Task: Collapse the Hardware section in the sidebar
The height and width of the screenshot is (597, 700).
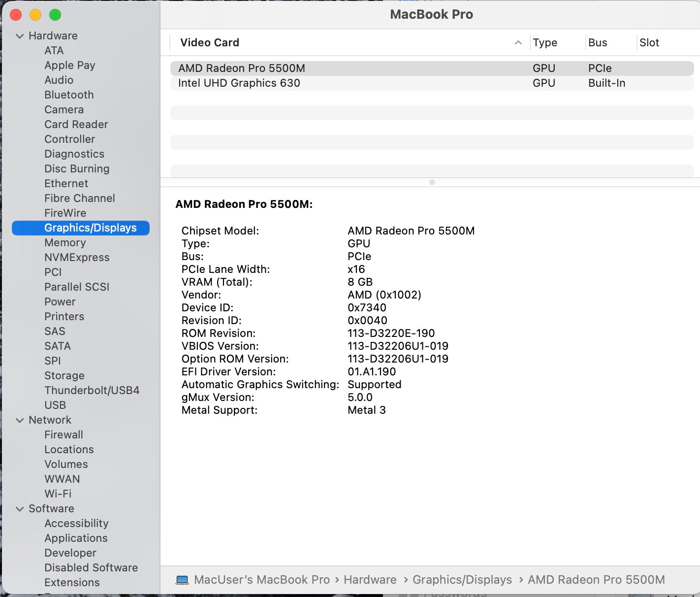Action: [x=20, y=35]
